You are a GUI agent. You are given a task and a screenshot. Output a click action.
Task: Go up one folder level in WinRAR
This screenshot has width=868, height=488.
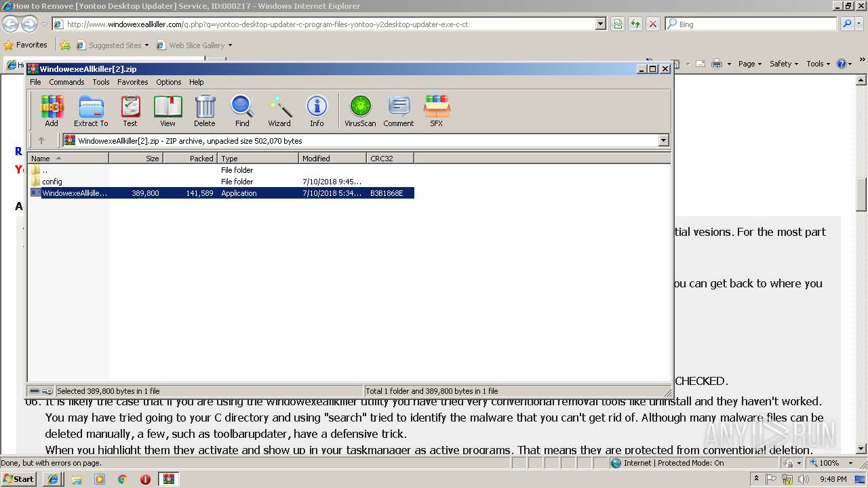click(41, 140)
